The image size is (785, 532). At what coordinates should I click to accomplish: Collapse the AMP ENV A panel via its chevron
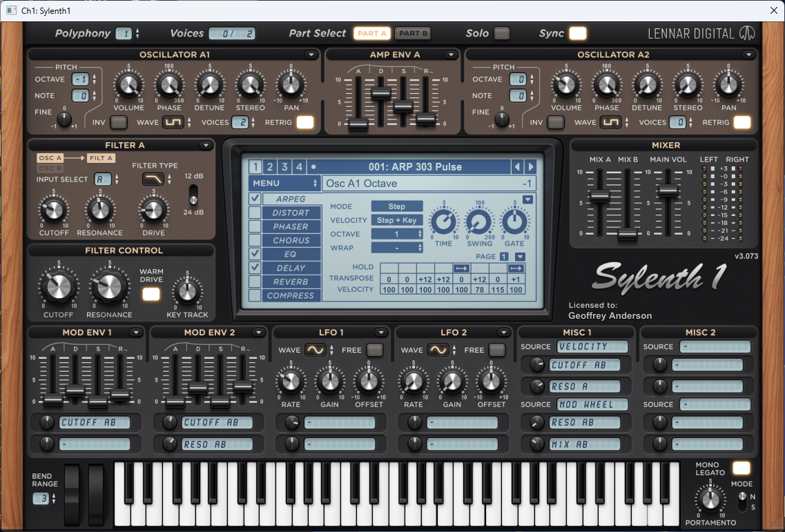[452, 55]
